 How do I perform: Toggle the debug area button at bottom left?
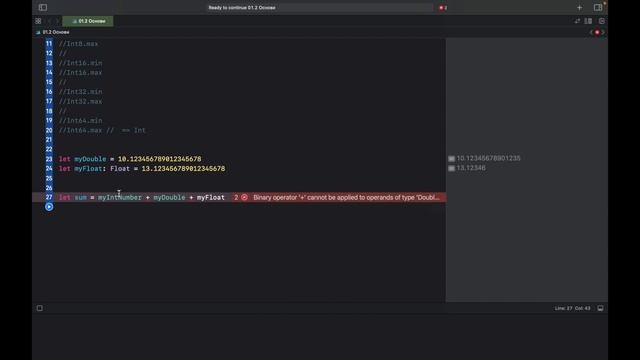point(40,308)
